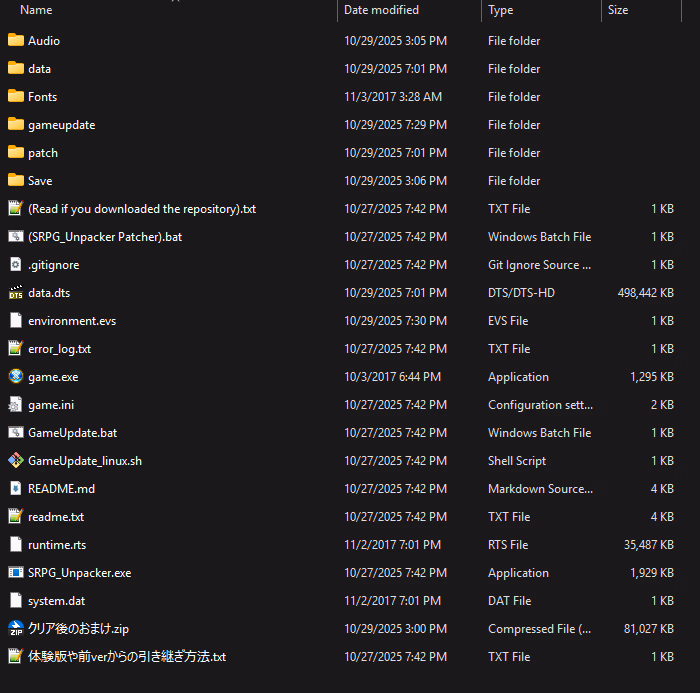This screenshot has height=693, width=700.
Task: Select the SRPG_Unpacker.exe icon
Action: (x=15, y=573)
